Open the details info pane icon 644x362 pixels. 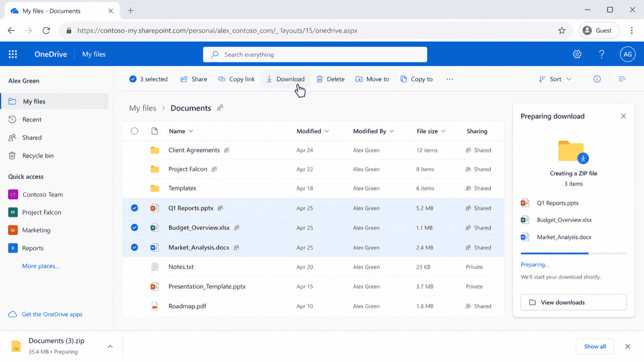[x=597, y=79]
